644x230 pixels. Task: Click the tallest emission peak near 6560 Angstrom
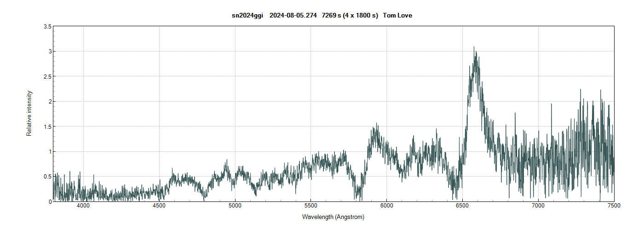coord(474,48)
